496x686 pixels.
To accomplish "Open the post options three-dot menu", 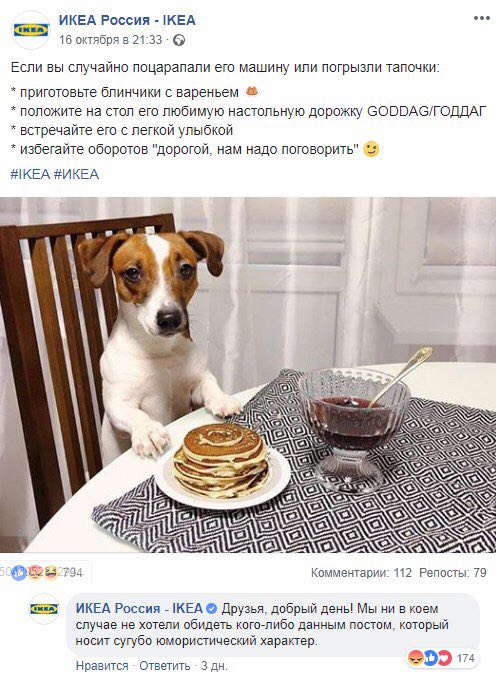I will [482, 18].
